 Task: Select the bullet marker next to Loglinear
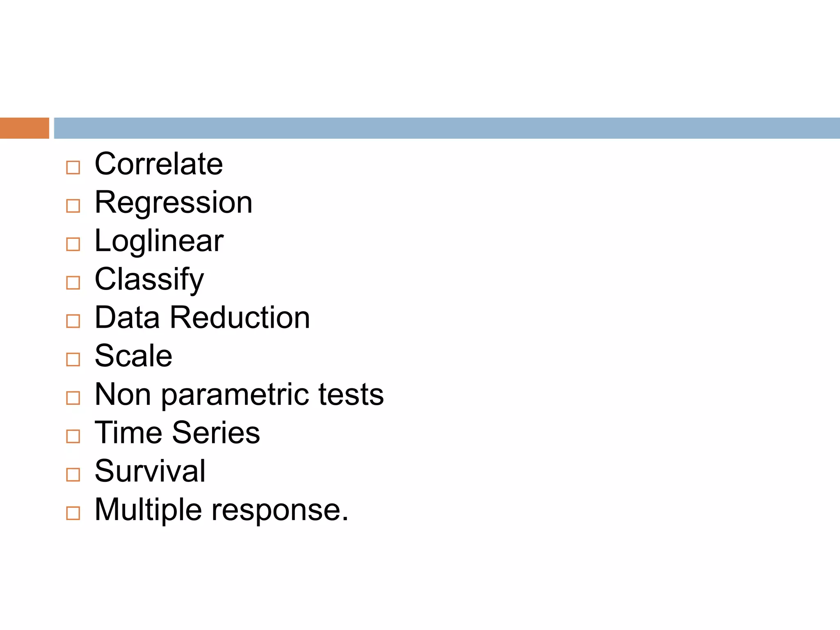pyautogui.click(x=73, y=244)
